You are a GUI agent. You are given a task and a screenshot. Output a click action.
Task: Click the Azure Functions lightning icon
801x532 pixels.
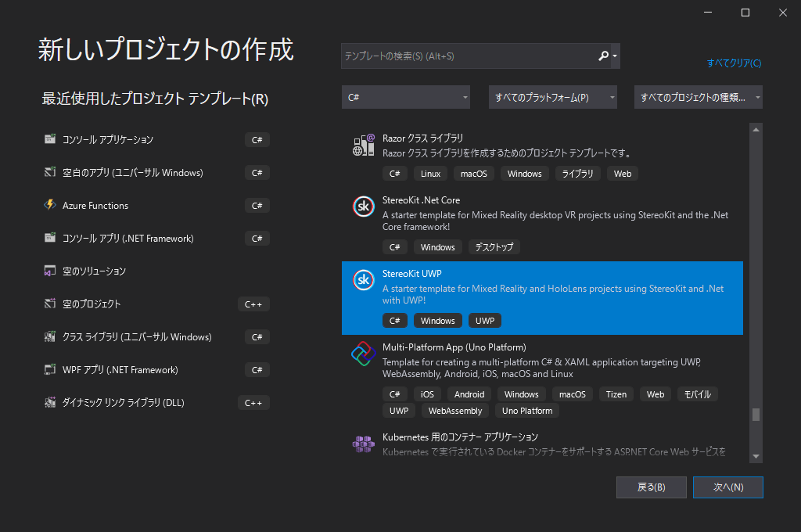[x=50, y=205]
